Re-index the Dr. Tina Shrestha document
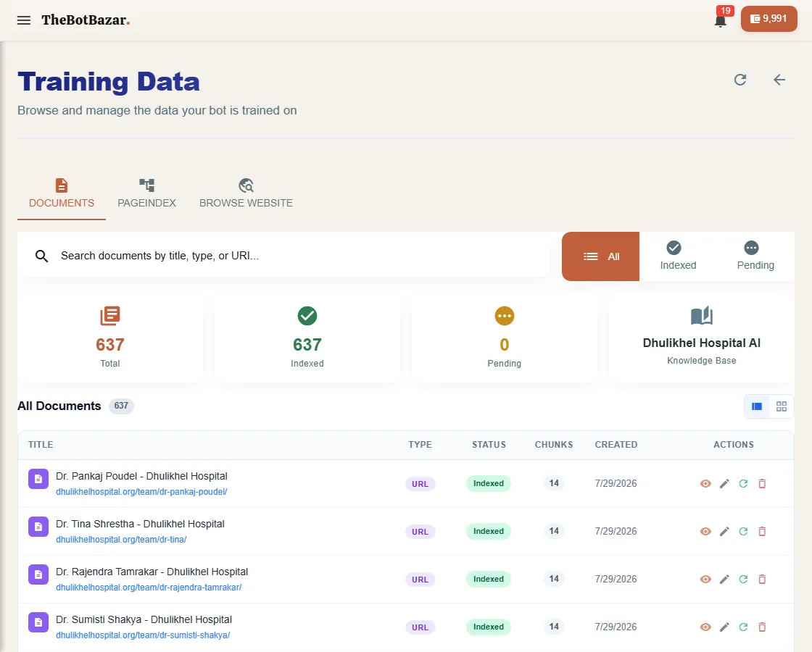 (x=743, y=532)
